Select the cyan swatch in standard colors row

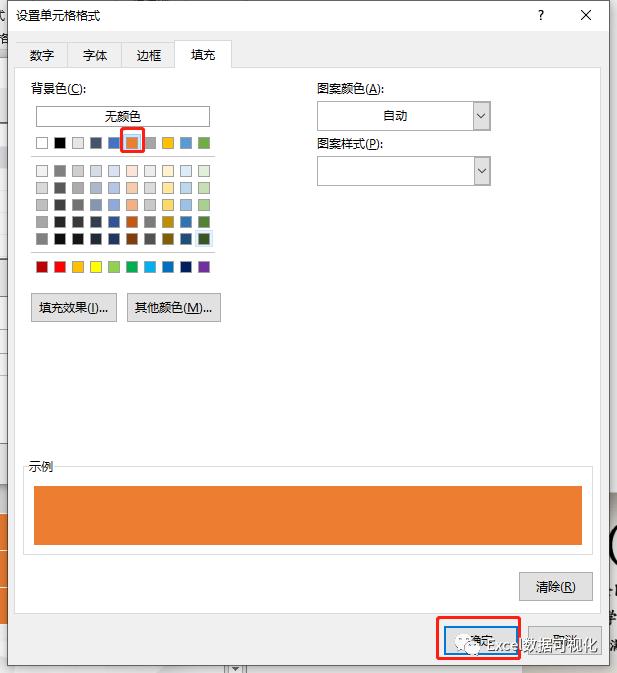[150, 267]
